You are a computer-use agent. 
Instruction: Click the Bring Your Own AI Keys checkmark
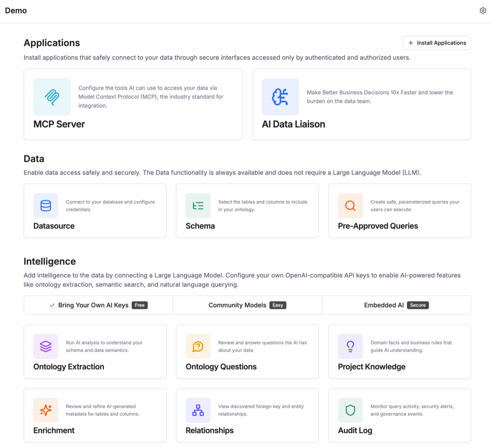[x=52, y=305]
